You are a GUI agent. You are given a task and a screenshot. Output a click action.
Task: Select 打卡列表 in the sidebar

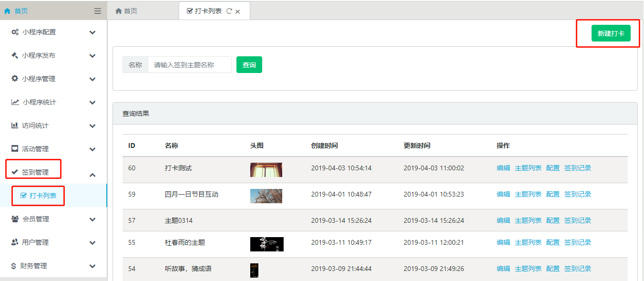coord(42,196)
